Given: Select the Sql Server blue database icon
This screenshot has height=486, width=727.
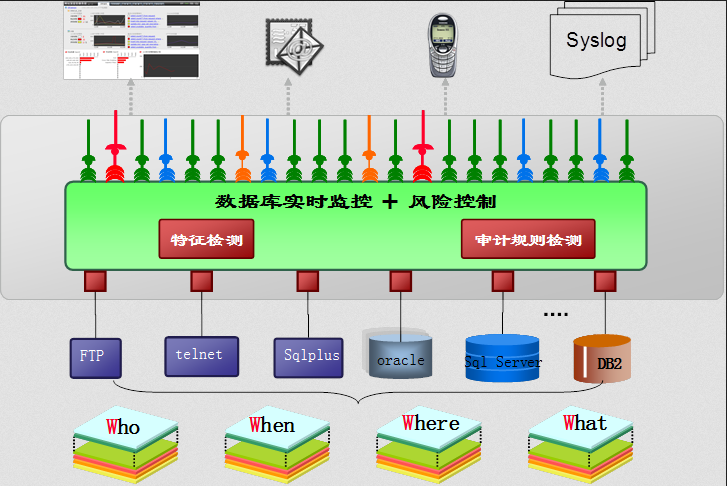Looking at the screenshot, I should 503,359.
